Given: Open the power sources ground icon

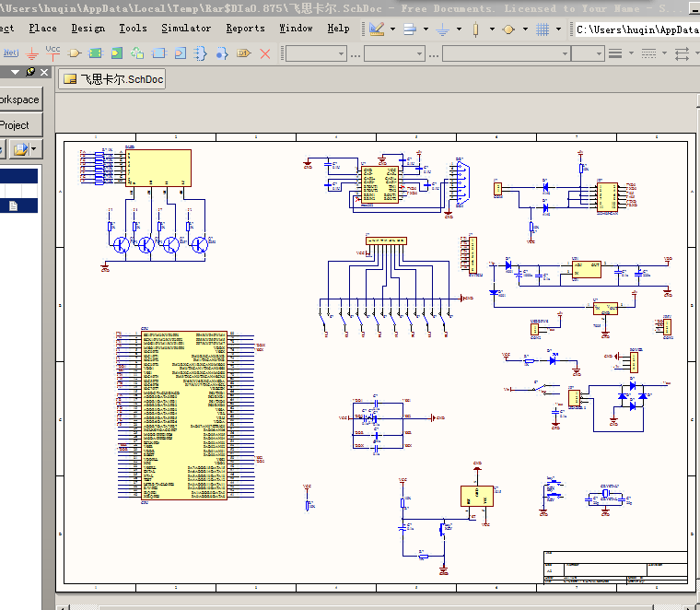Looking at the screenshot, I should pyautogui.click(x=442, y=29).
